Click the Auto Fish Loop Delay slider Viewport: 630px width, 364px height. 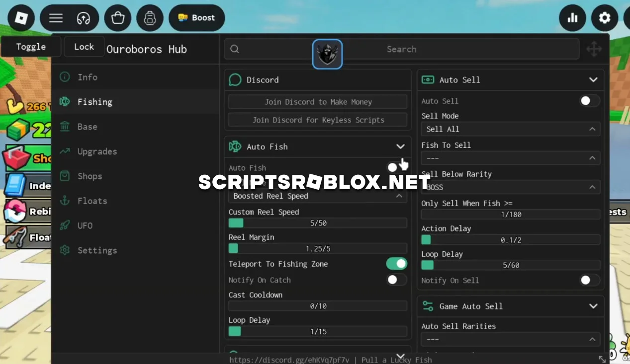point(318,331)
